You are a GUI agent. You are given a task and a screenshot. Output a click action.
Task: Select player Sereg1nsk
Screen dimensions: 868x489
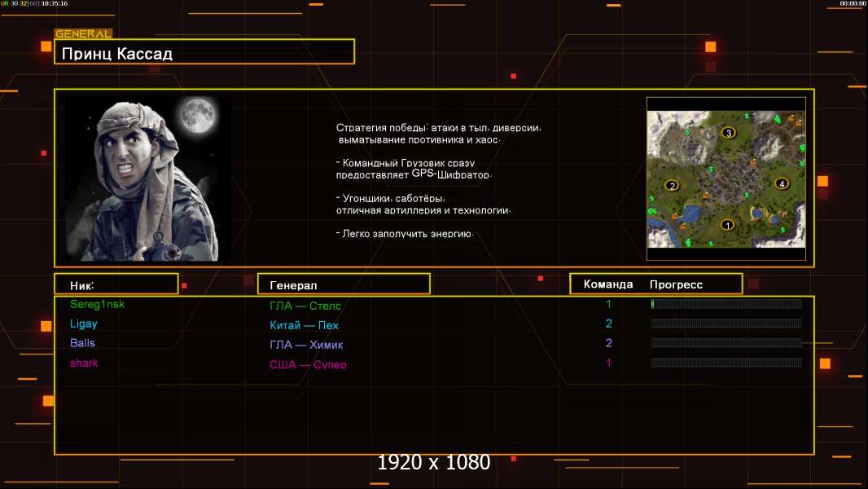(98, 304)
